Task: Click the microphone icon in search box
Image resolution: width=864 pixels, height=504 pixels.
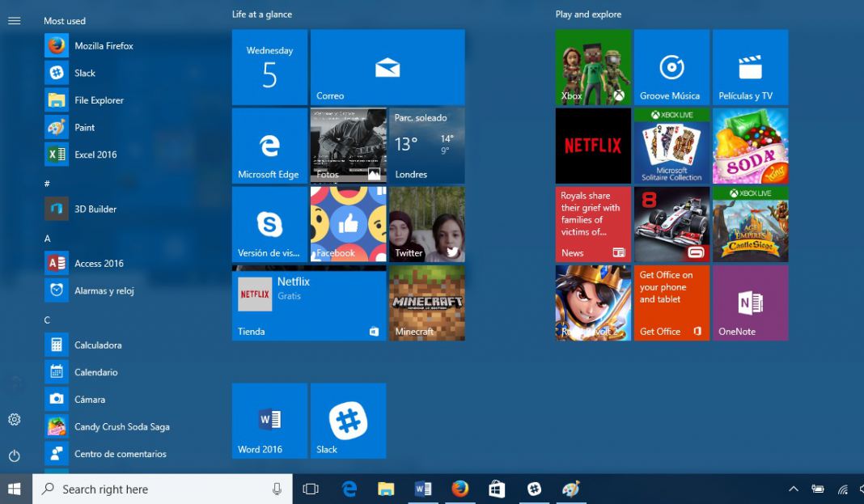Action: tap(277, 489)
